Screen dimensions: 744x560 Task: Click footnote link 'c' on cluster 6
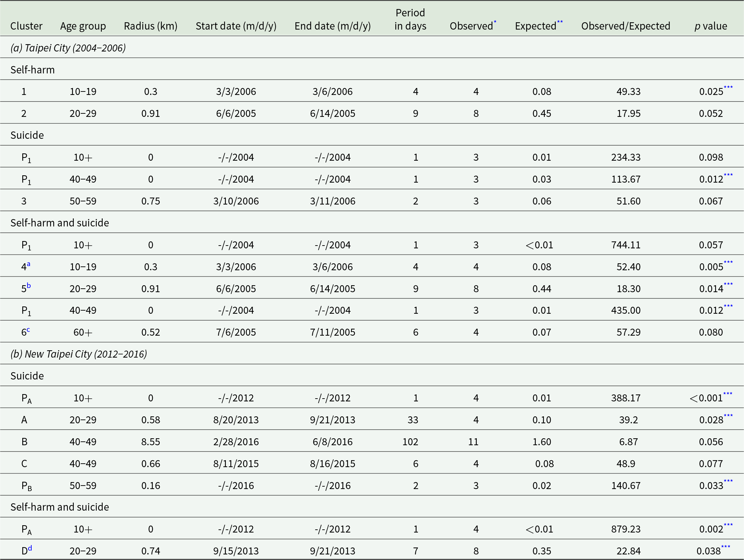28,330
